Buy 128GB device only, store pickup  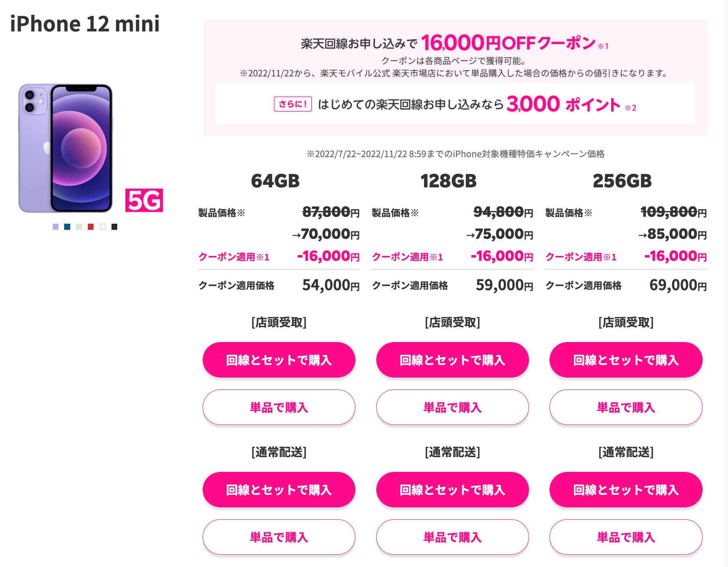pos(453,407)
